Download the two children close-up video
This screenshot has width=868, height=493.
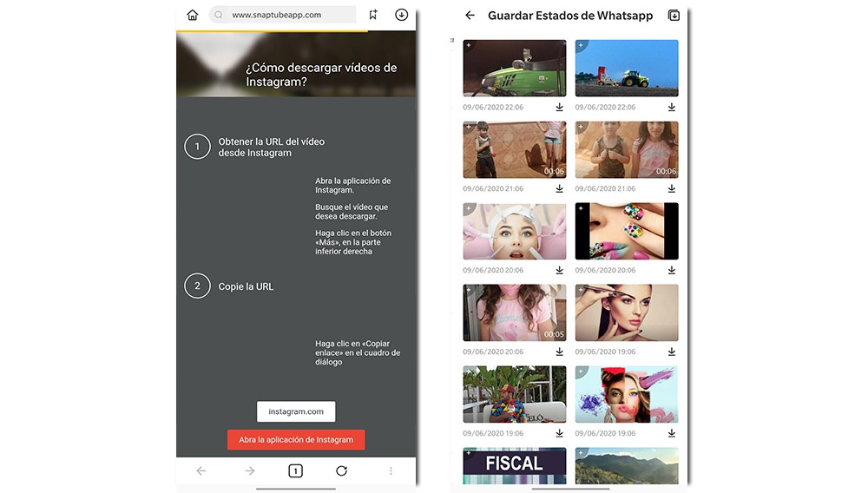(x=672, y=188)
